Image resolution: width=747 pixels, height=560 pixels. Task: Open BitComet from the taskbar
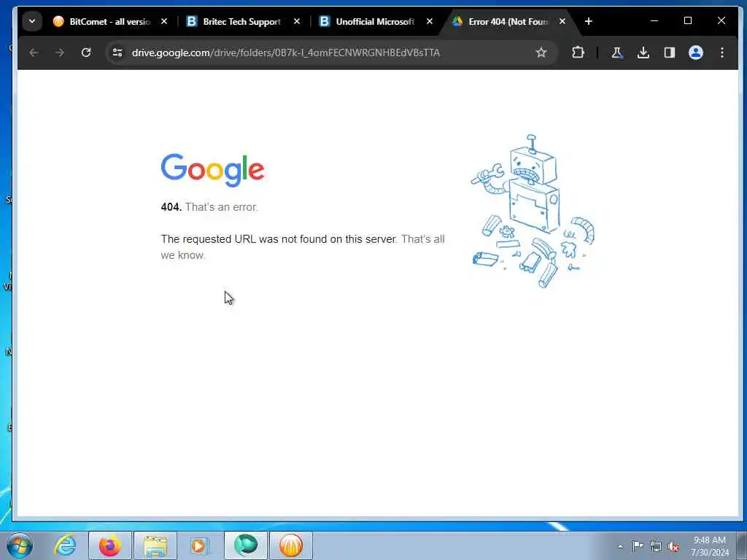pyautogui.click(x=291, y=545)
